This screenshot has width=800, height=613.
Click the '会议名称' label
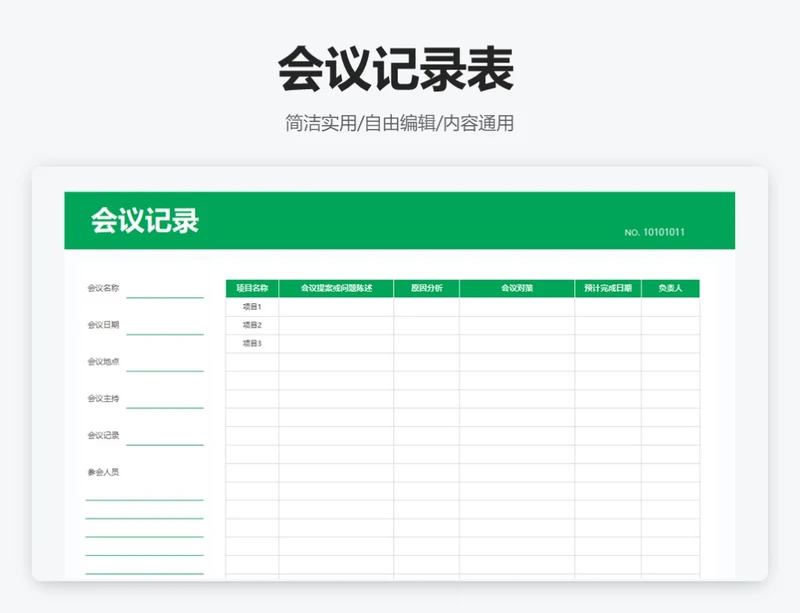[103, 288]
